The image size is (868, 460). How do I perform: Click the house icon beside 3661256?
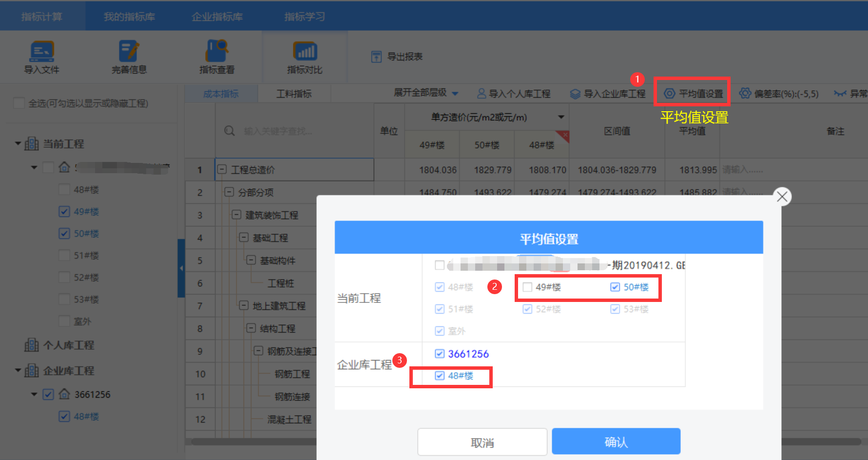(64, 394)
